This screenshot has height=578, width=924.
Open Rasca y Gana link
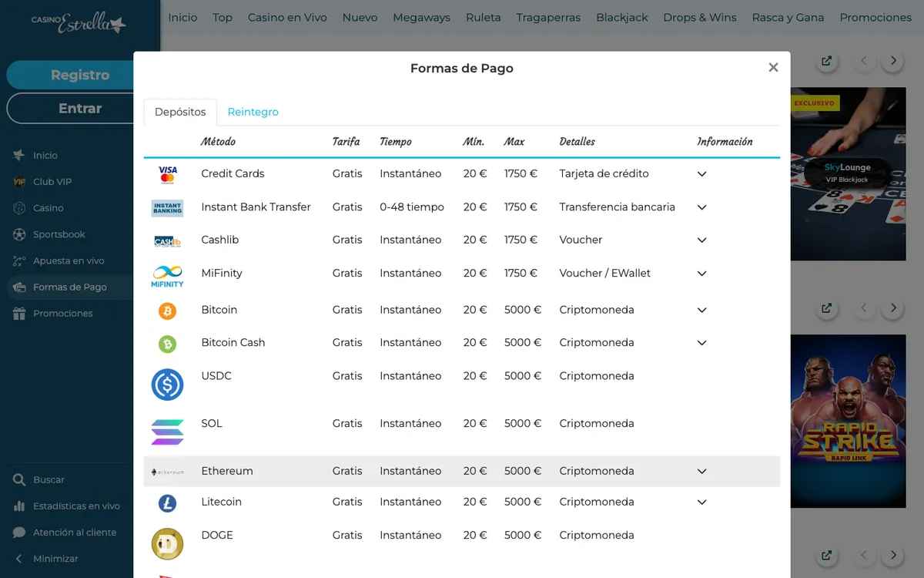coord(788,17)
